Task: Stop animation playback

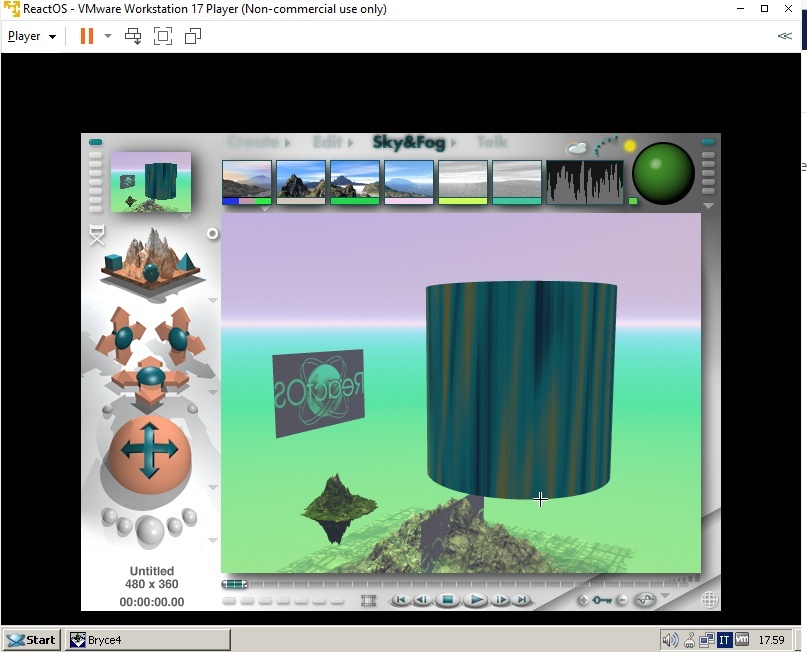Action: click(447, 600)
